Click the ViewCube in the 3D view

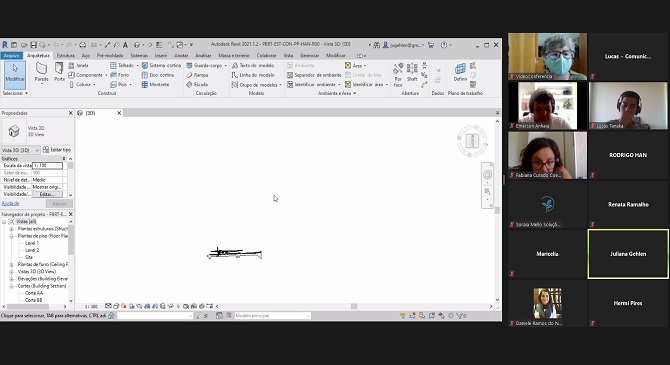[x=472, y=141]
